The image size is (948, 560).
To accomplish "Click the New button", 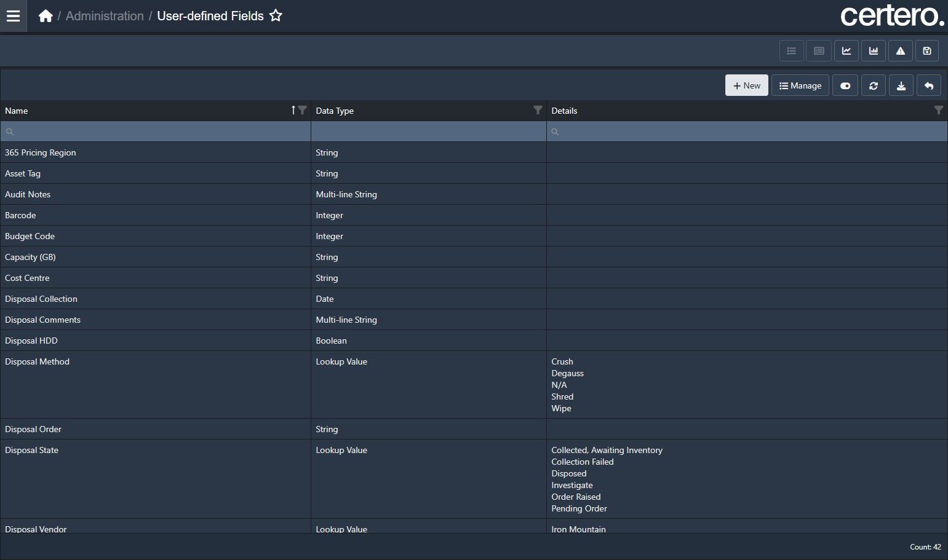I will tap(747, 85).
